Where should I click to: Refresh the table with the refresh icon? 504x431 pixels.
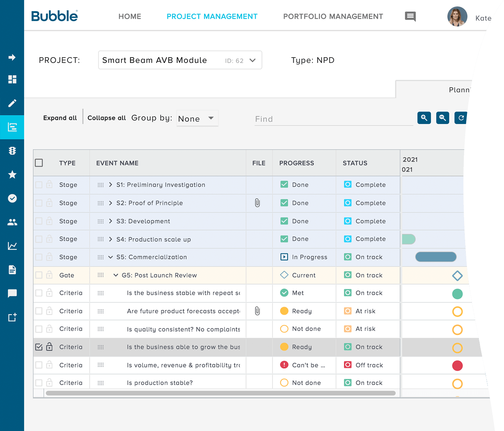tap(461, 118)
